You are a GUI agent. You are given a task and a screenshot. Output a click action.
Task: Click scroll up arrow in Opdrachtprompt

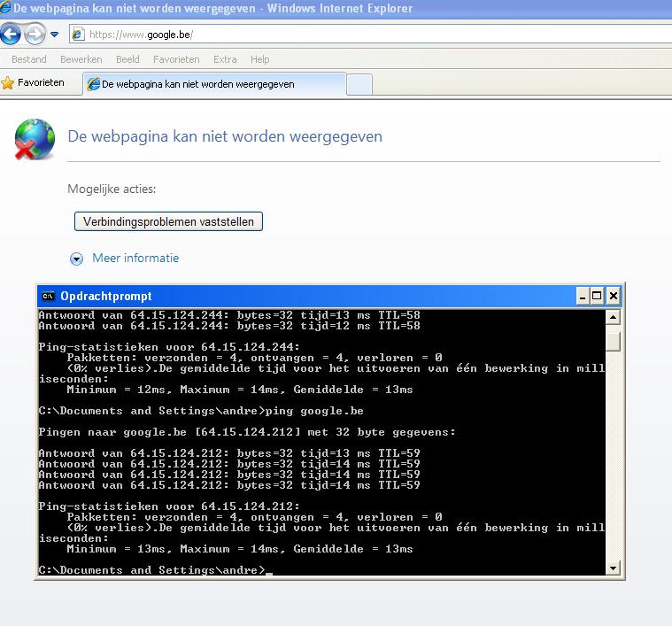pos(614,317)
